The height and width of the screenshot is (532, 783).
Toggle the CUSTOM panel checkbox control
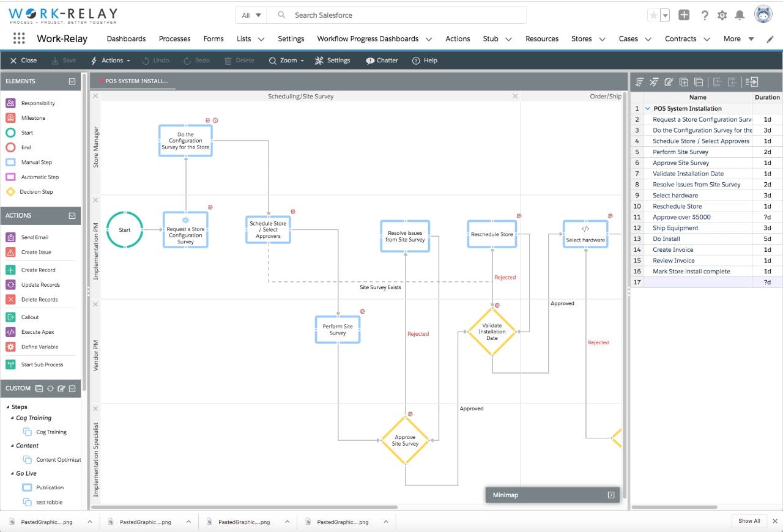point(72,388)
